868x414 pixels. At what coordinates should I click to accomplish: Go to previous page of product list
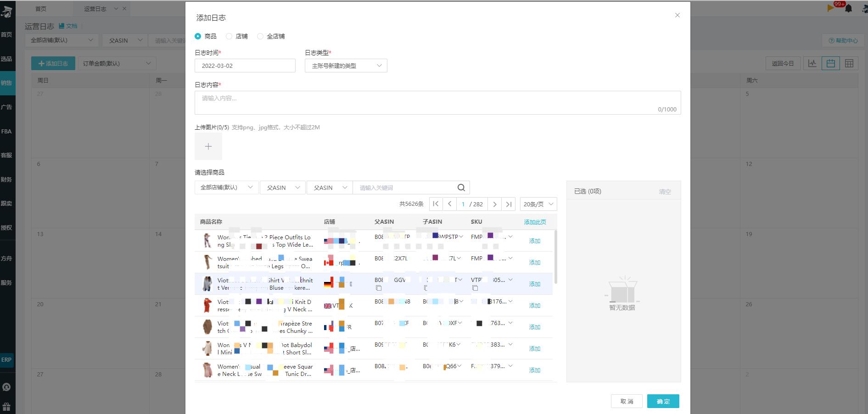(449, 204)
